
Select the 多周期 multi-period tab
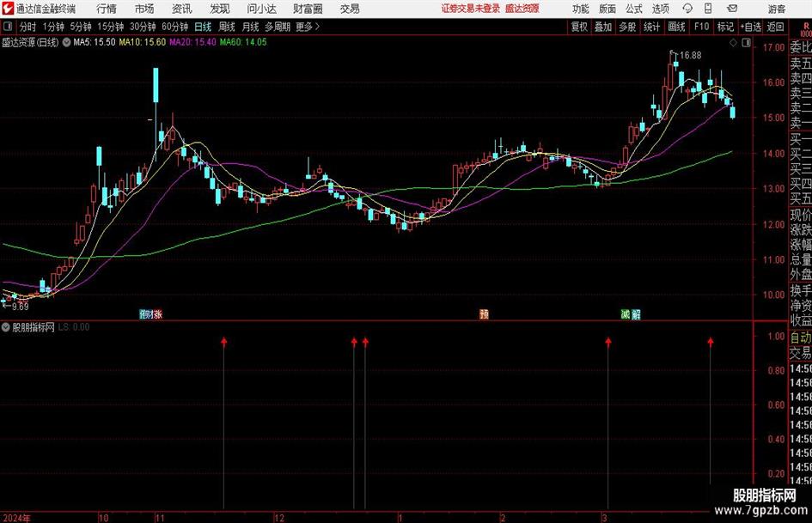[278, 27]
